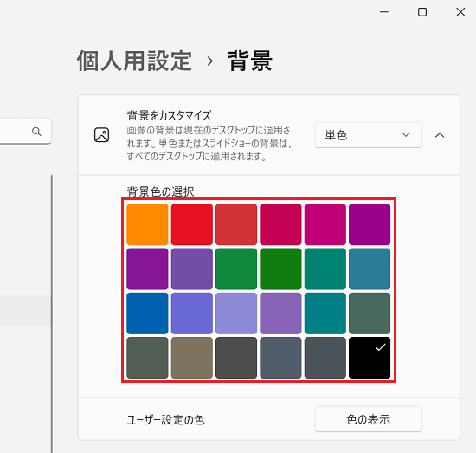Viewport: 476px width, 453px height.
Task: Select the orange color swatch
Action: pyautogui.click(x=147, y=224)
